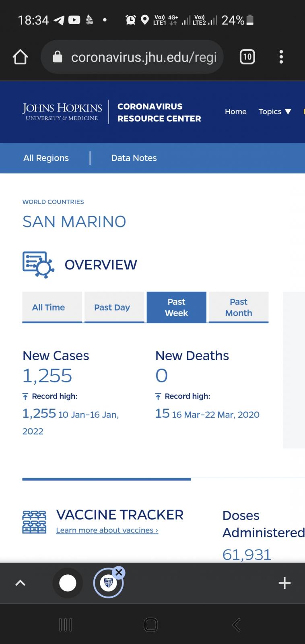Image resolution: width=305 pixels, height=644 pixels.
Task: Tap the Telegram notification icon in status bar
Action: coord(59,20)
